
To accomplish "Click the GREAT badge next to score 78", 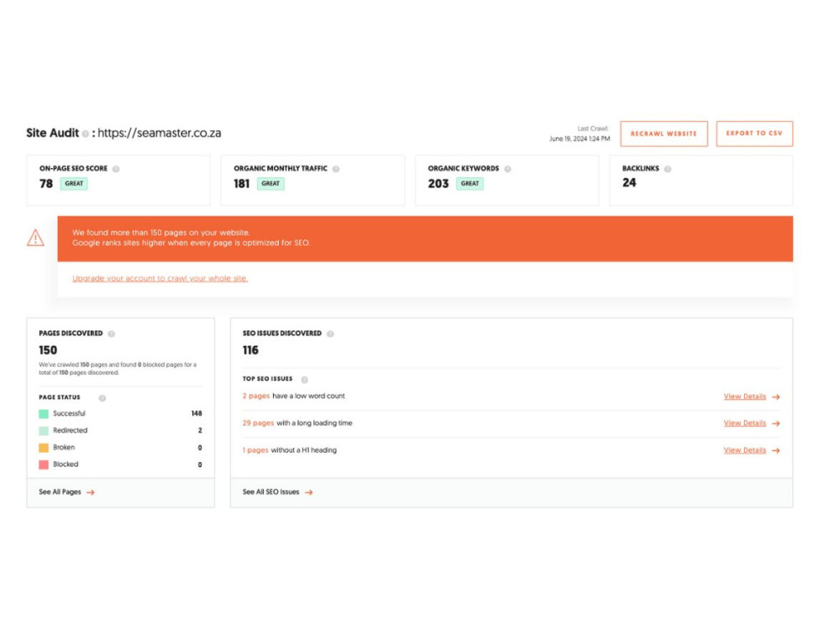I will [x=74, y=184].
